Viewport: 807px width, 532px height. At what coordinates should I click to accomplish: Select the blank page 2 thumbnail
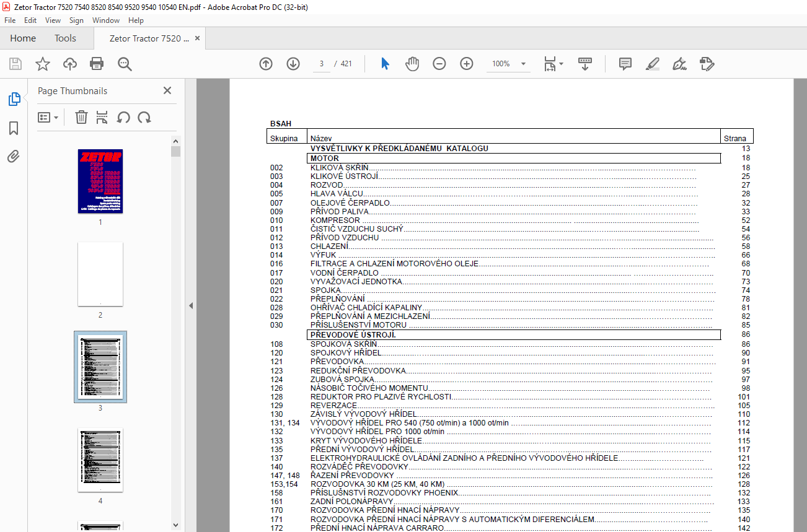[x=100, y=274]
